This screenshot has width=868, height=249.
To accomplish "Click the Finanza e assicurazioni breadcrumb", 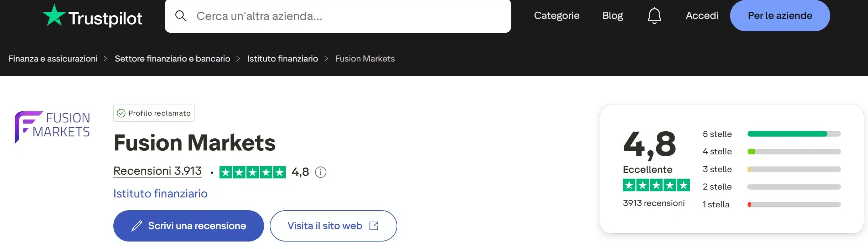I will (x=53, y=59).
